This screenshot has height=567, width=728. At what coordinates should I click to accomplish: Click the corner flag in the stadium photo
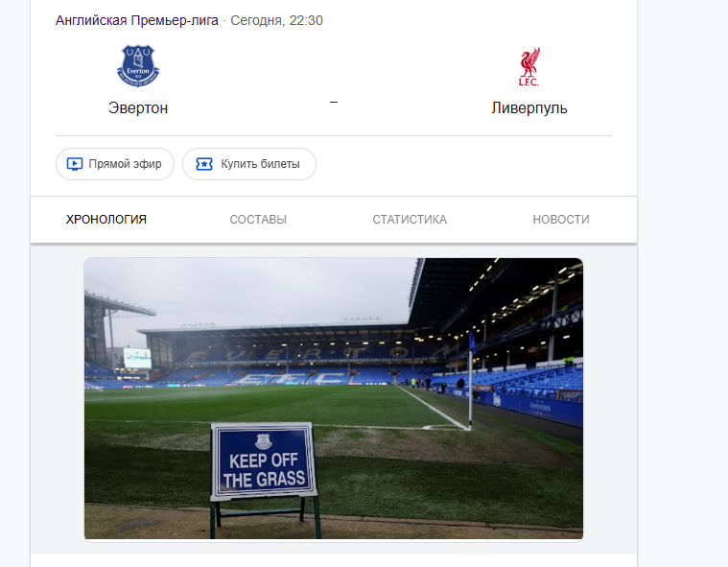tap(471, 381)
